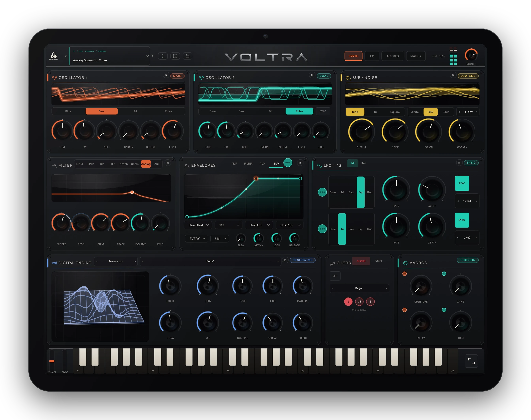
Task: Toggle chord tone 1
Action: [x=348, y=302]
